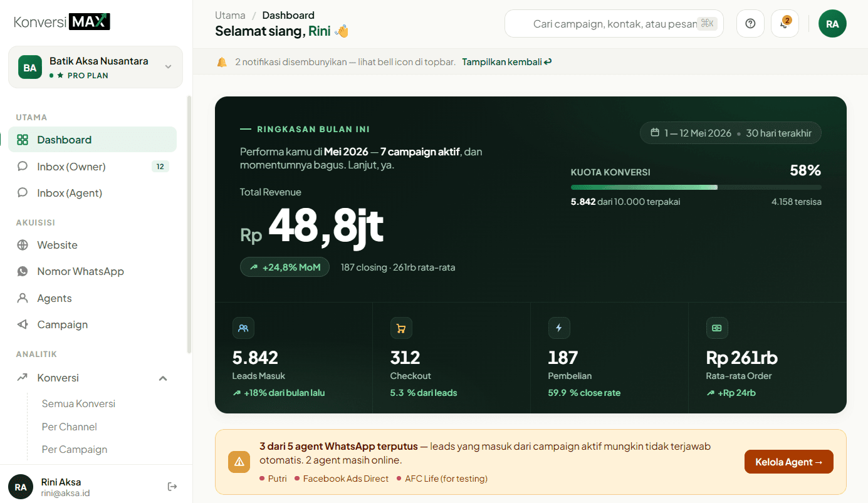
Task: Click the KonversiMAX logo
Action: [x=62, y=22]
